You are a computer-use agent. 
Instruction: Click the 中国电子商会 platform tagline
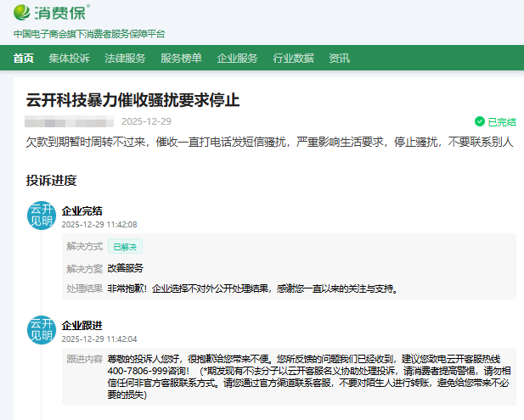tap(89, 34)
